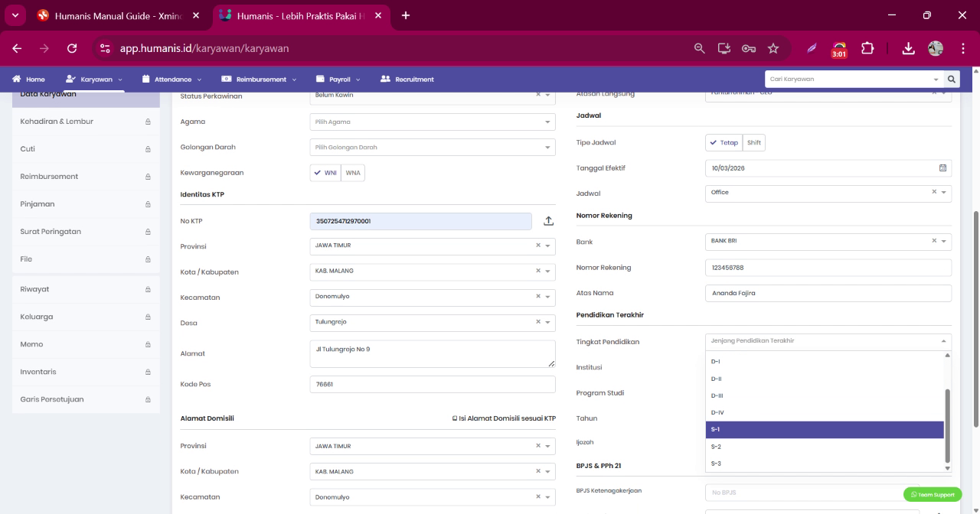This screenshot has width=980, height=514.
Task: Select S-2 from education list
Action: click(825, 447)
